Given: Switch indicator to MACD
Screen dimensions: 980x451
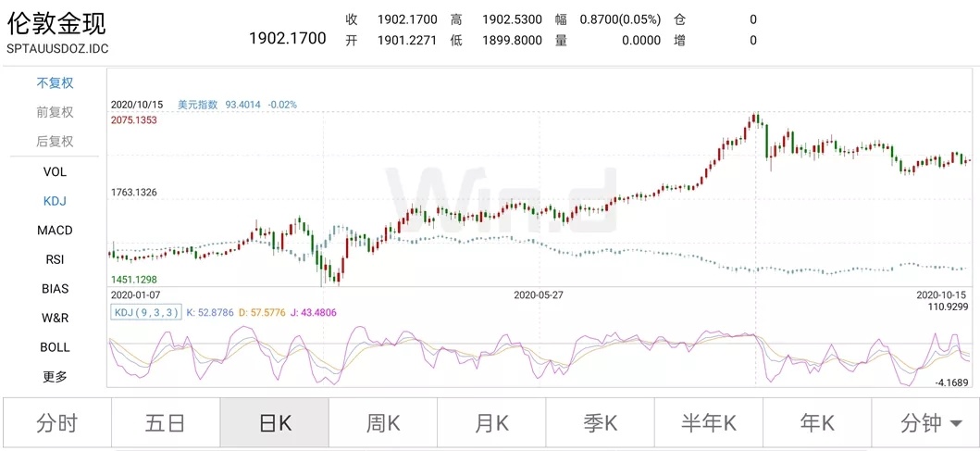Looking at the screenshot, I should [x=55, y=230].
